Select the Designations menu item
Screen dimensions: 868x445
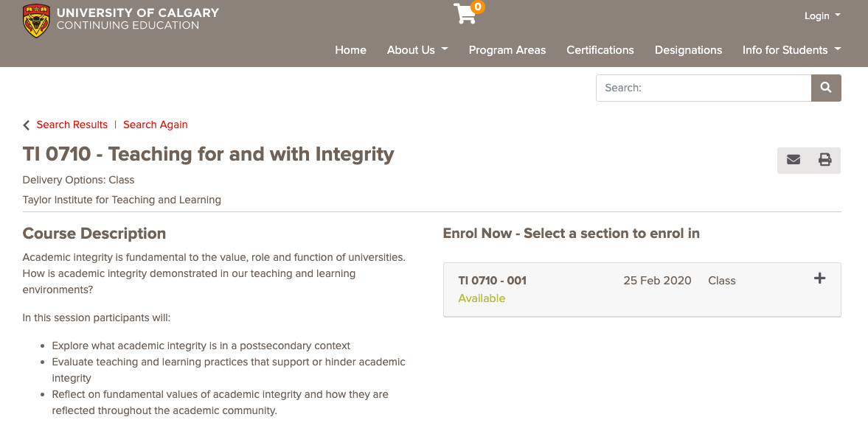tap(688, 50)
